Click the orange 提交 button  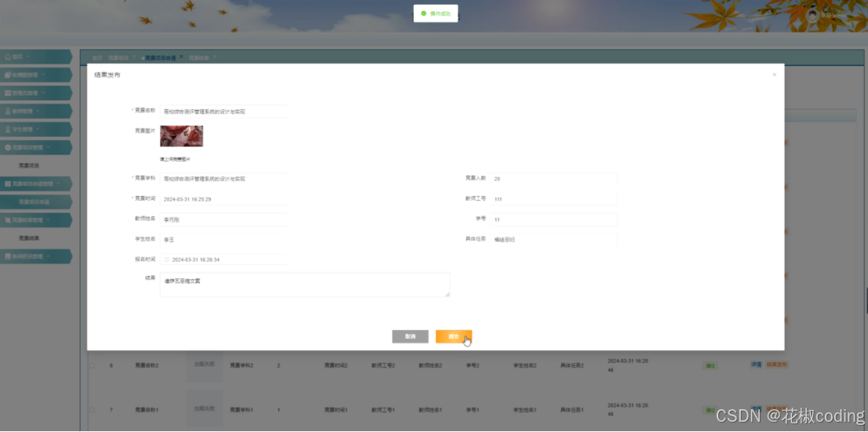(x=453, y=336)
